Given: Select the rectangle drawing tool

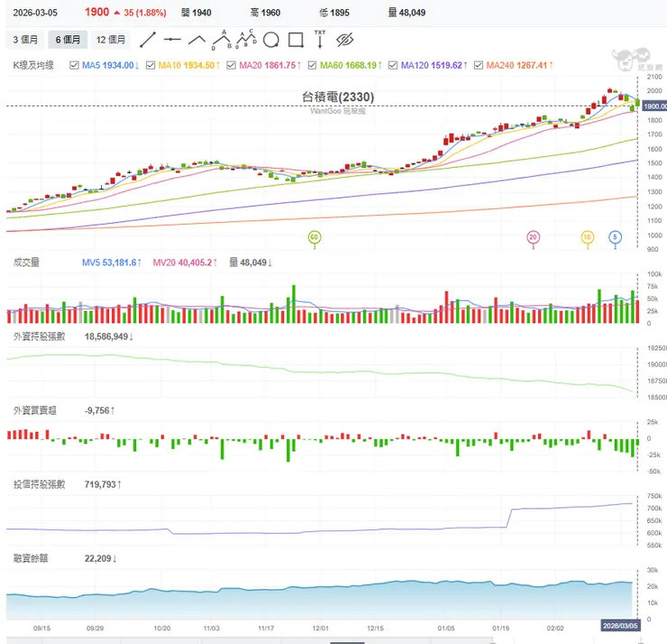Looking at the screenshot, I should 295,40.
